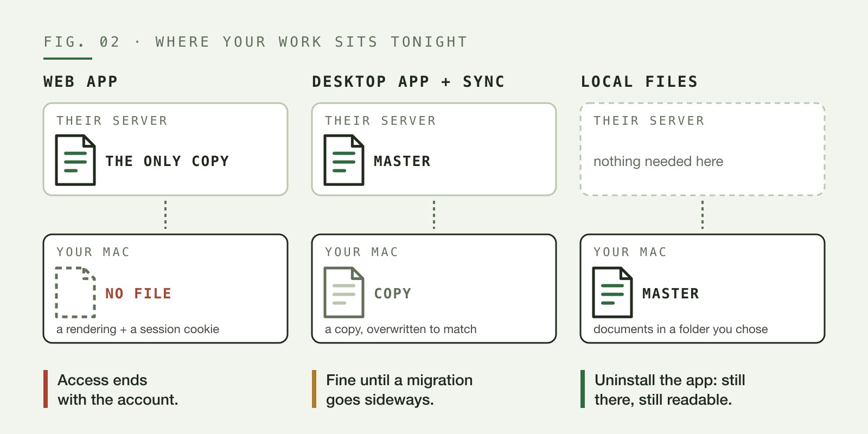Click the document icon beside THE ONLY COPY
Screen dimensions: 868x434
point(75,160)
